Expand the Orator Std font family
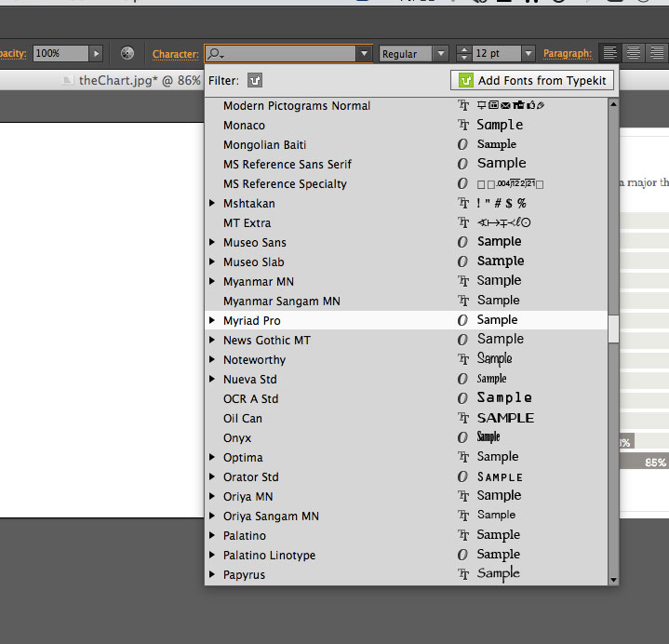This screenshot has width=669, height=644. (212, 476)
